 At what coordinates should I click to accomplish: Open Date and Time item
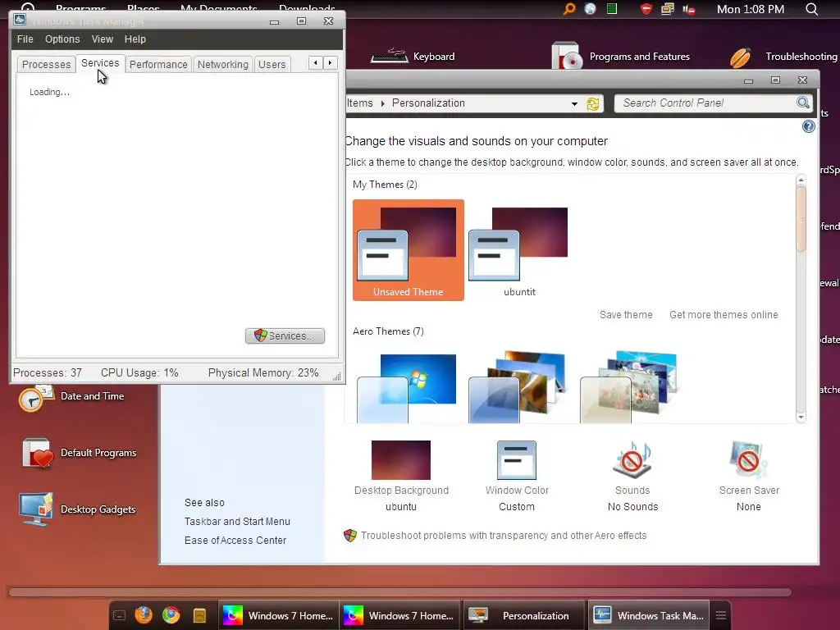[x=71, y=398]
